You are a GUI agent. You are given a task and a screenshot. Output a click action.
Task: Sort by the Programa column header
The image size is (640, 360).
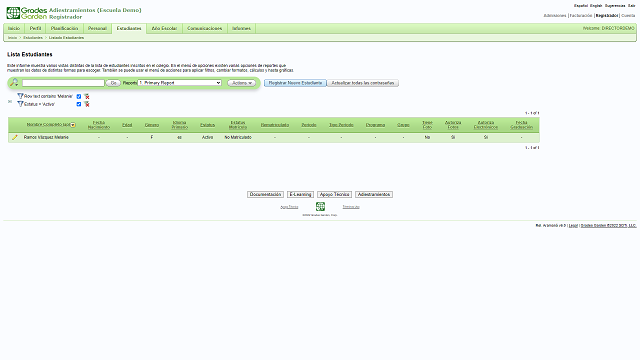[376, 125]
